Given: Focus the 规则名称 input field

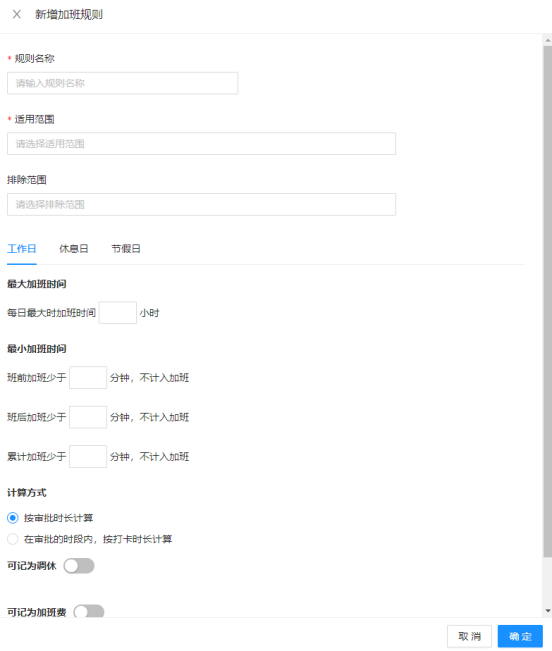Looking at the screenshot, I should 122,83.
